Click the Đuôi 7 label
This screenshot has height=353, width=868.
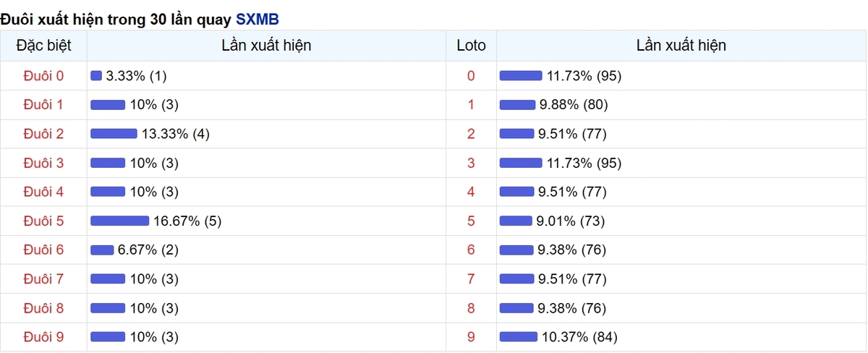pyautogui.click(x=43, y=278)
